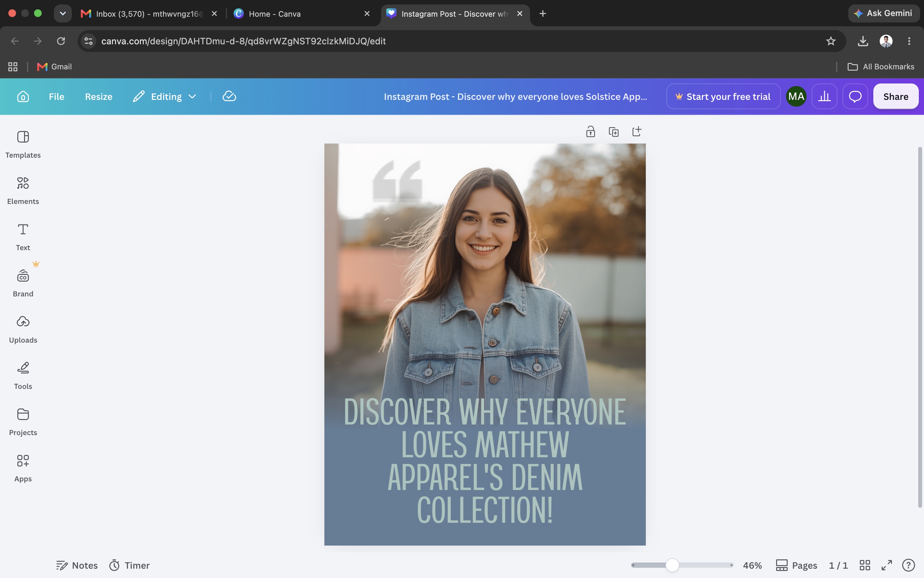Expand the Editing mode dropdown
Image resolution: width=924 pixels, height=578 pixels.
coord(165,96)
